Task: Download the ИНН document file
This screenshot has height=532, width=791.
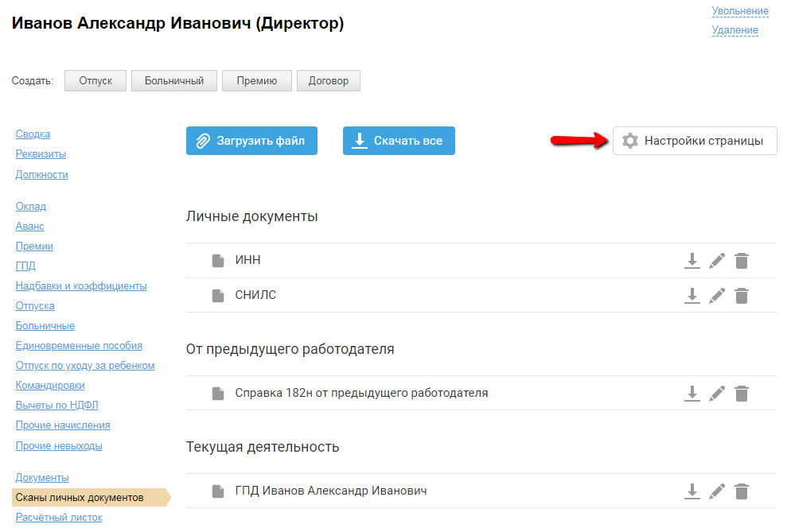Action: [692, 261]
